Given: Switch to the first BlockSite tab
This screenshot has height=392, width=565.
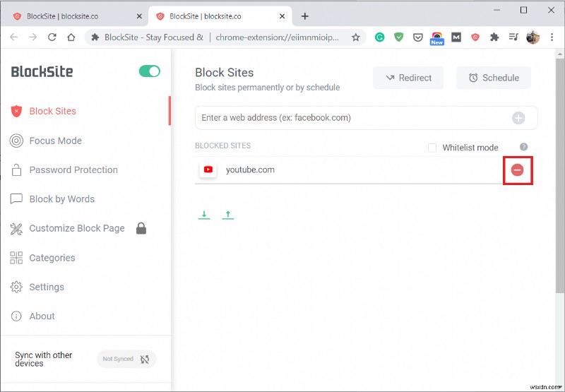Looking at the screenshot, I should pyautogui.click(x=74, y=16).
